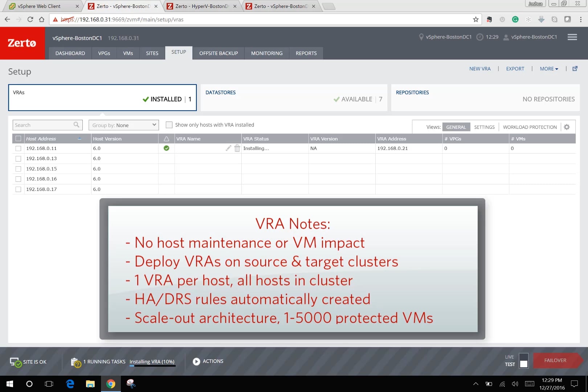Open the Zerto logo home icon
This screenshot has height=392, width=588.
coord(23,43)
